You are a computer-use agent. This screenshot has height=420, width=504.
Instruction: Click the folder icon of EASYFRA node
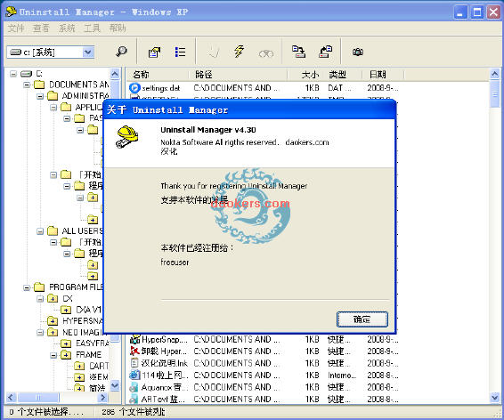(x=66, y=343)
